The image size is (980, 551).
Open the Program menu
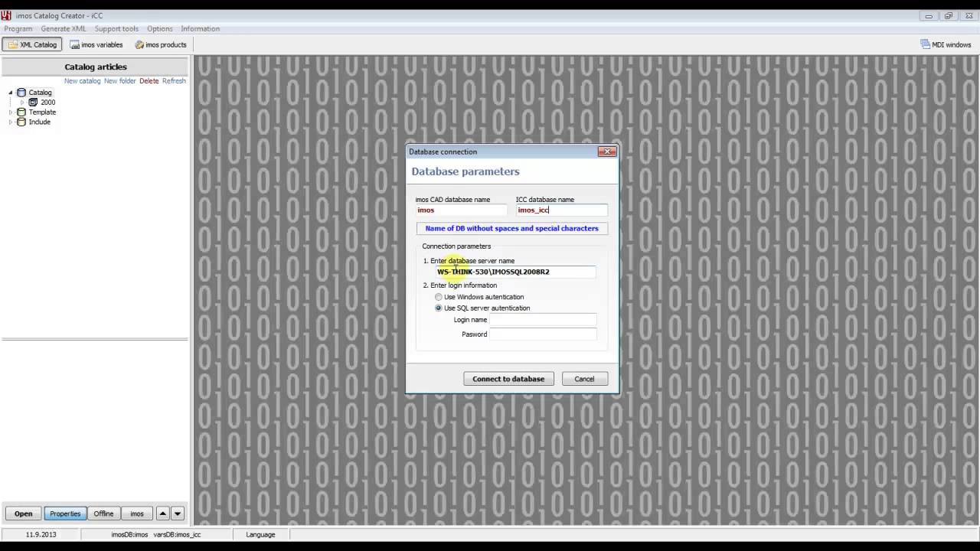(x=18, y=29)
